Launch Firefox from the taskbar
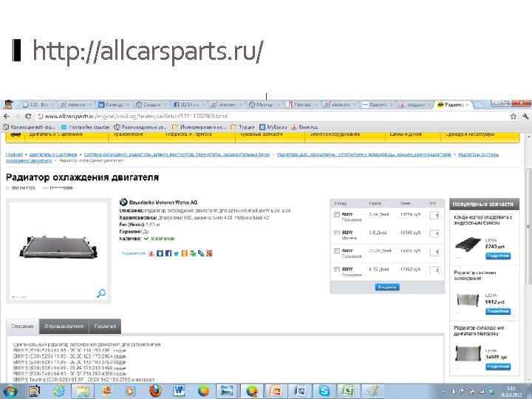Screen dimensions: 532x399 155,392
